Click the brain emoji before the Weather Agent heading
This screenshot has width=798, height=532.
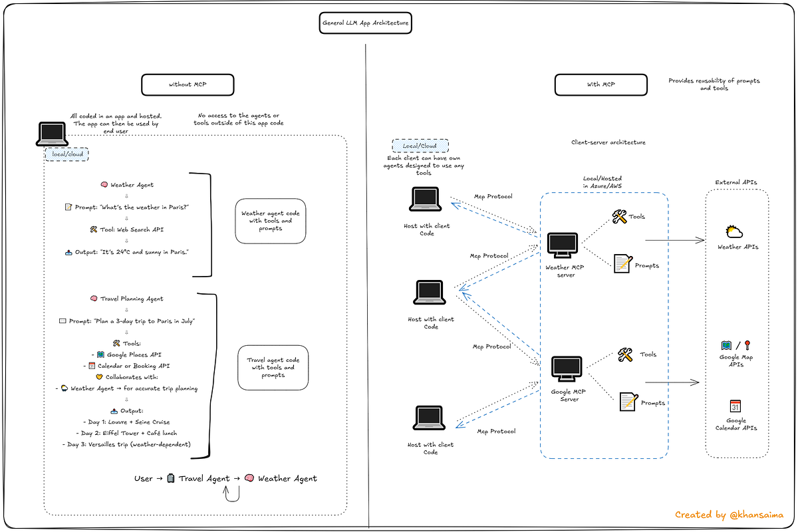tap(104, 185)
